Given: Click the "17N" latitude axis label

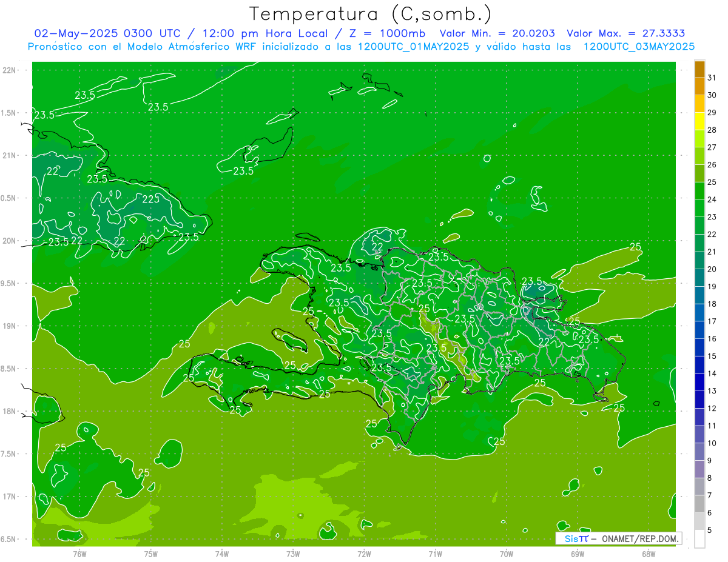Looking at the screenshot, I should click(x=9, y=497).
